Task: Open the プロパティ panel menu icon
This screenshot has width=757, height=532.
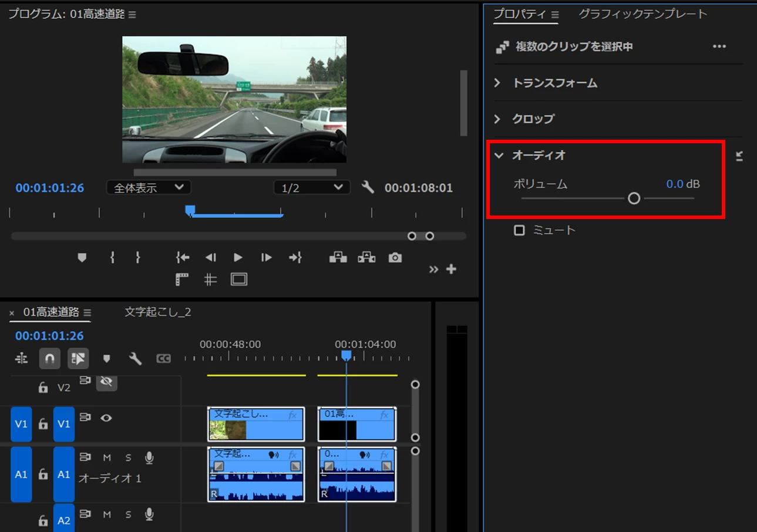Action: [554, 14]
